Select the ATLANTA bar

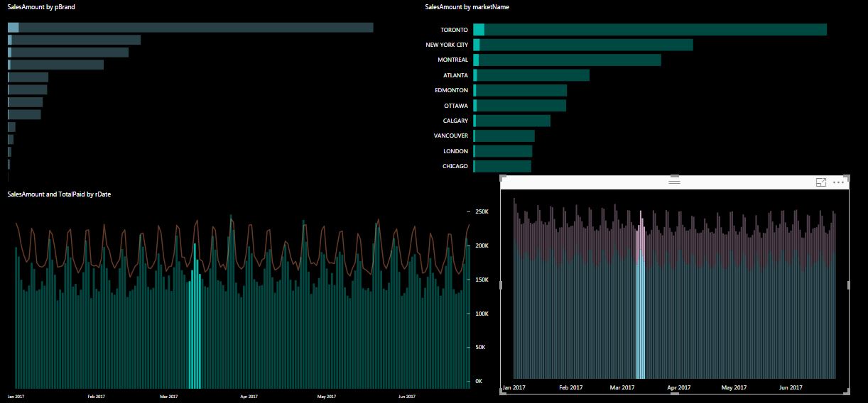531,75
